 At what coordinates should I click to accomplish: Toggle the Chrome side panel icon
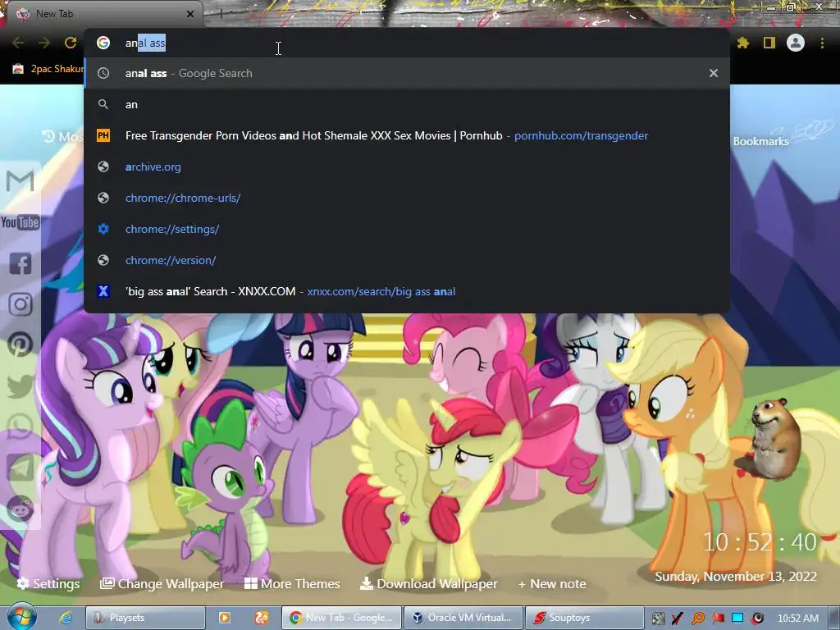pyautogui.click(x=769, y=43)
